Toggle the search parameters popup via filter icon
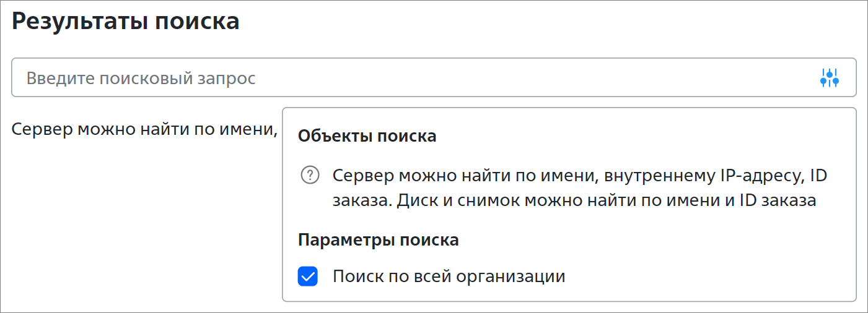The width and height of the screenshot is (868, 313). click(x=829, y=78)
